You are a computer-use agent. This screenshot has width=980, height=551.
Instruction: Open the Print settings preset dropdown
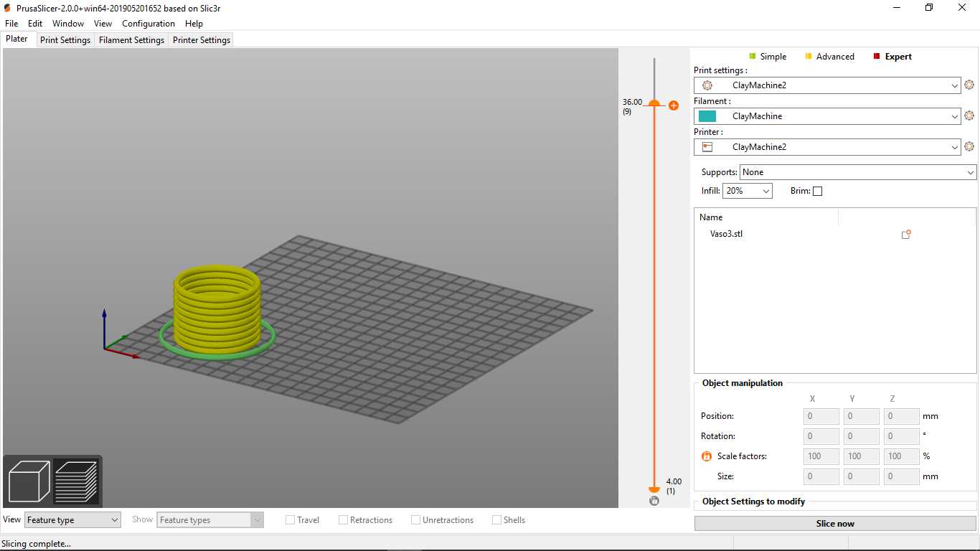[x=827, y=85]
